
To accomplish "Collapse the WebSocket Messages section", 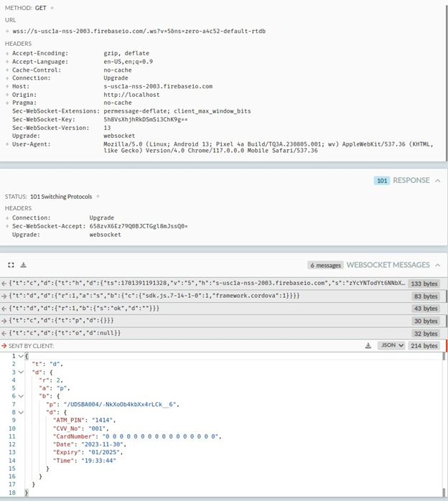I will click(x=437, y=265).
